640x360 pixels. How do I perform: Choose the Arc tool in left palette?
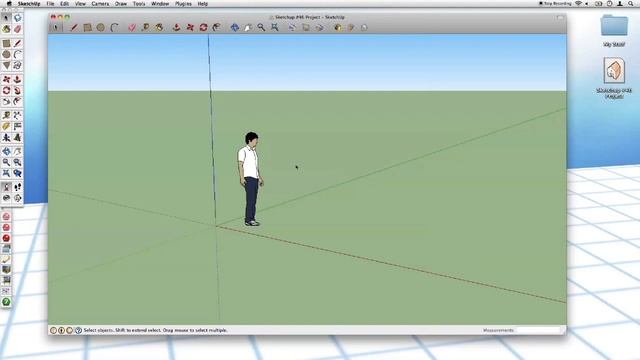[x=18, y=54]
